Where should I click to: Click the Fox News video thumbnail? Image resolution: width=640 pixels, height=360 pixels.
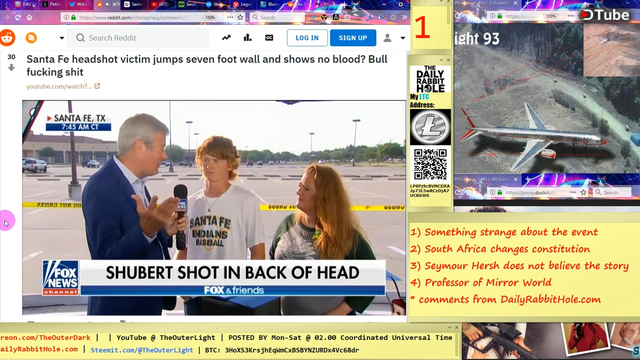pyautogui.click(x=214, y=207)
